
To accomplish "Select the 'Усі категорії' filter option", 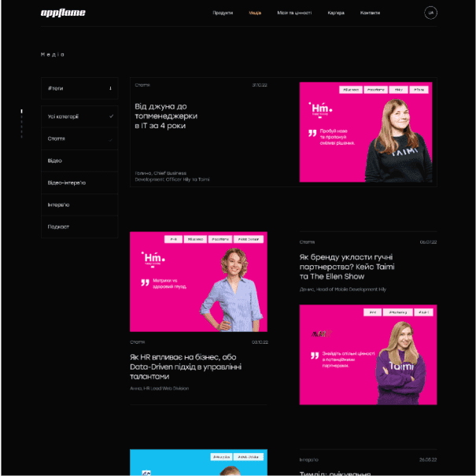I will pos(63,116).
